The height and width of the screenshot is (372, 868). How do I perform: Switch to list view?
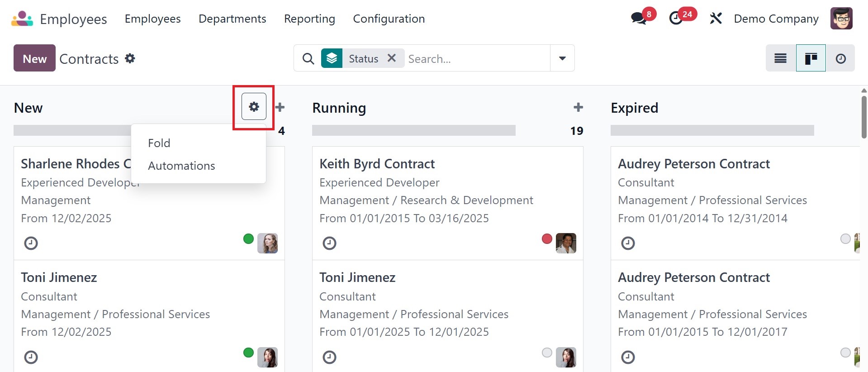click(780, 58)
